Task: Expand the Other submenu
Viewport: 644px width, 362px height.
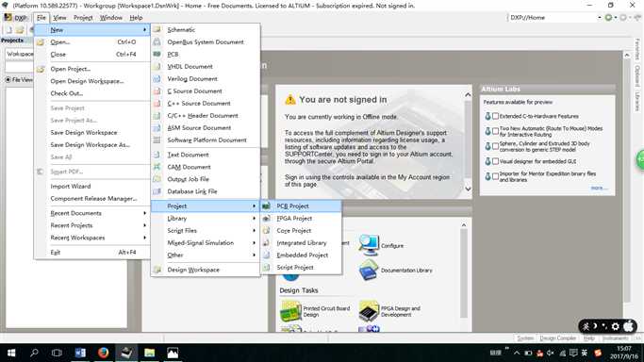Action: 206,255
